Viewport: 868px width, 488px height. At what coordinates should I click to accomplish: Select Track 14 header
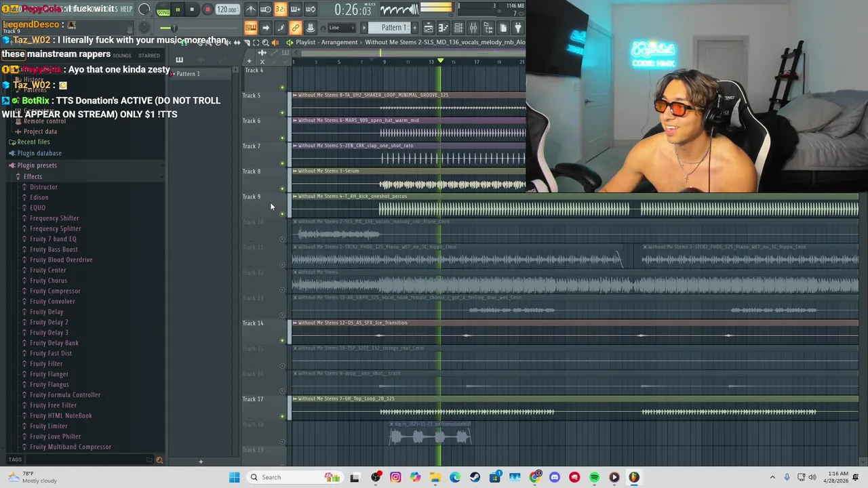[264, 331]
